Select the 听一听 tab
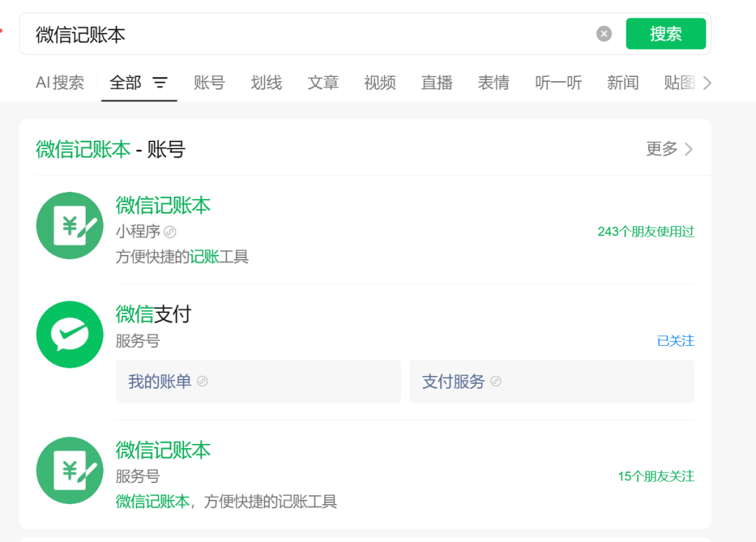Viewport: 756px width, 542px height. coord(559,83)
